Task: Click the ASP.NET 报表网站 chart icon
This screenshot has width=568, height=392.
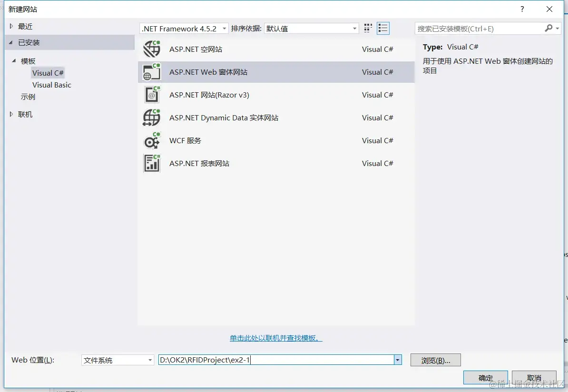Action: [x=152, y=163]
